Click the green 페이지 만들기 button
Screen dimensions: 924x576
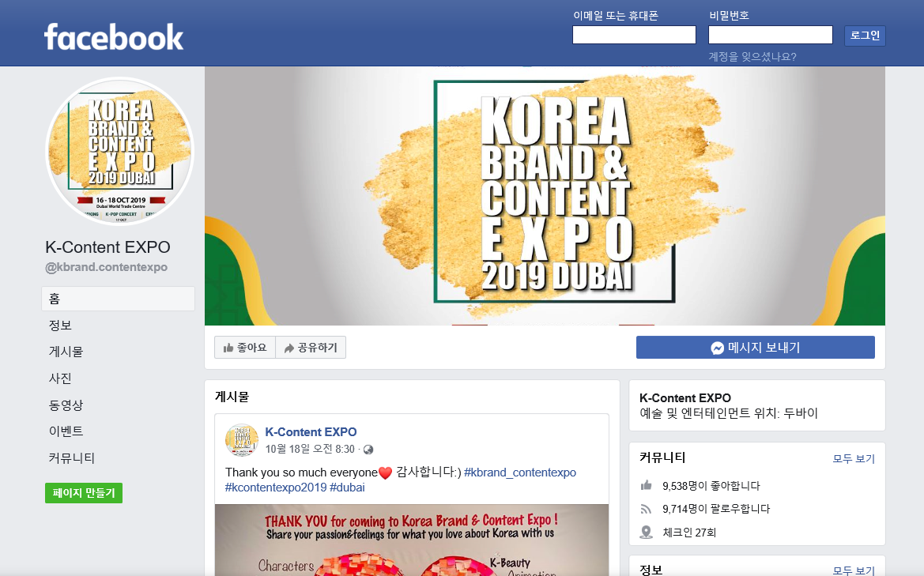coord(84,493)
